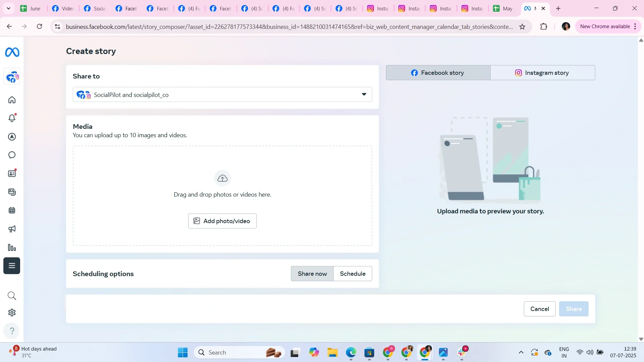Switch to the Schedule scheduling option
This screenshot has height=362, width=644.
click(x=352, y=273)
